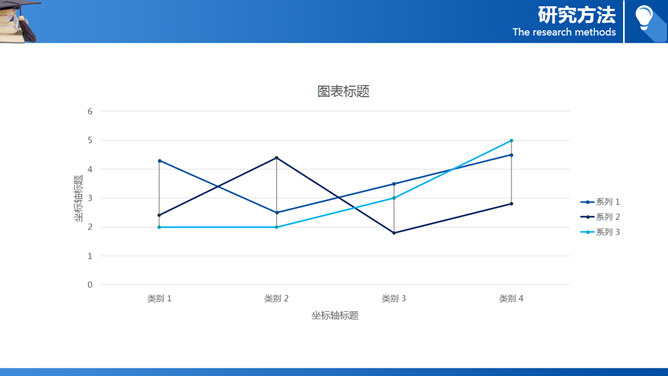Click category label 类别 1

tap(159, 299)
